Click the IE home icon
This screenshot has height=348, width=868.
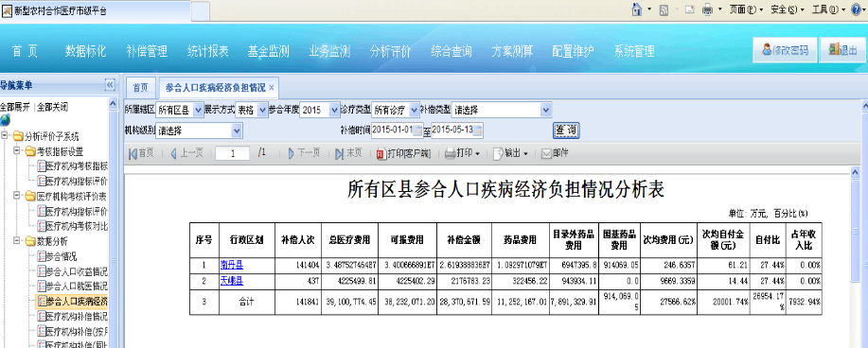point(637,9)
